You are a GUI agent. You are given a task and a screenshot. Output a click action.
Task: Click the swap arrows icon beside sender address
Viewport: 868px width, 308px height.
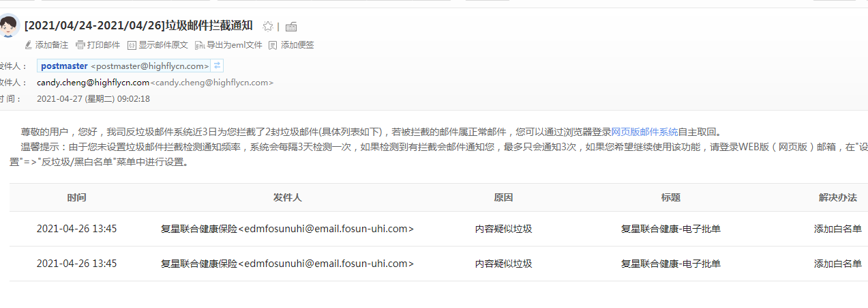(217, 66)
